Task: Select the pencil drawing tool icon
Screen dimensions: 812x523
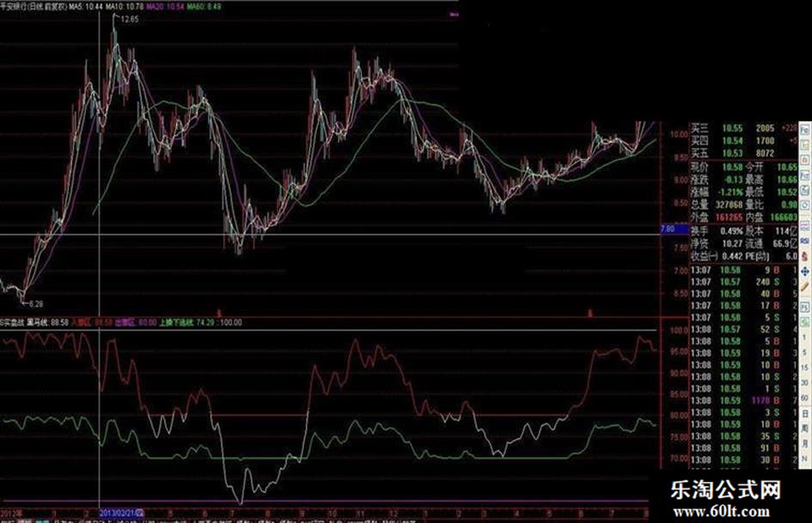Action: 805,286
